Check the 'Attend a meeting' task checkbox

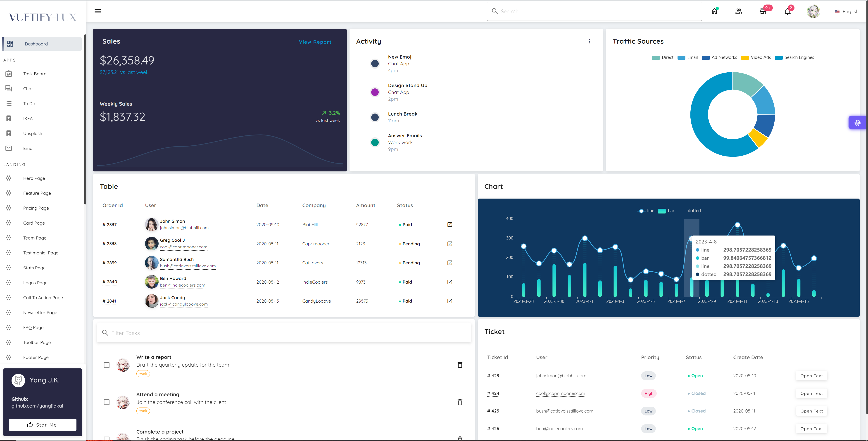107,402
